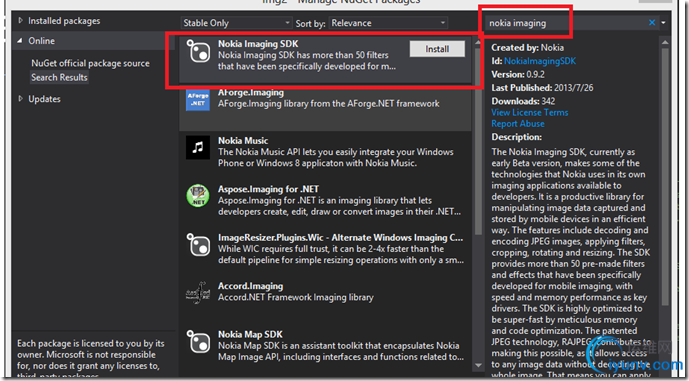689x381 pixels.
Task: Open the NokiaImagingSDK Id link
Action: 540,61
